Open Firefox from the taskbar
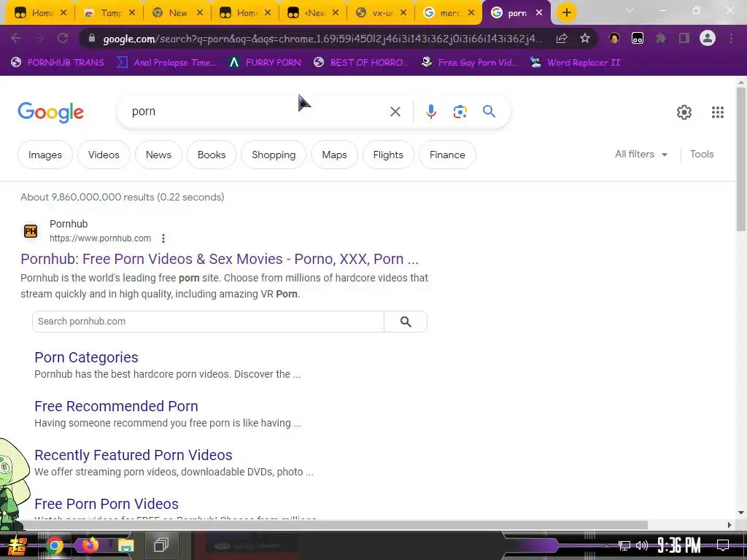747x560 pixels. pyautogui.click(x=90, y=545)
